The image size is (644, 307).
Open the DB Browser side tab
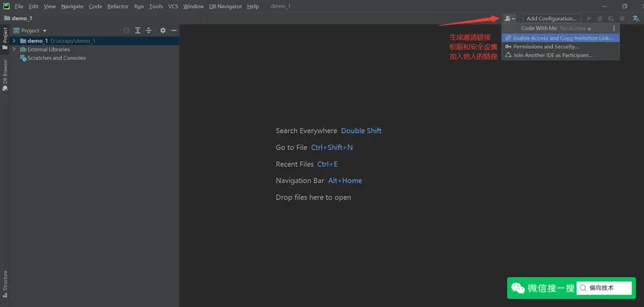click(x=5, y=75)
